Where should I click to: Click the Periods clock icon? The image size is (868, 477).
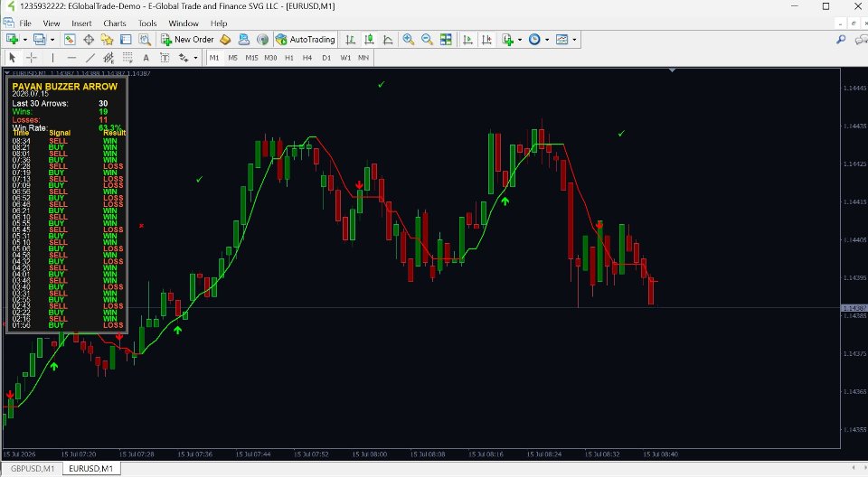(534, 39)
